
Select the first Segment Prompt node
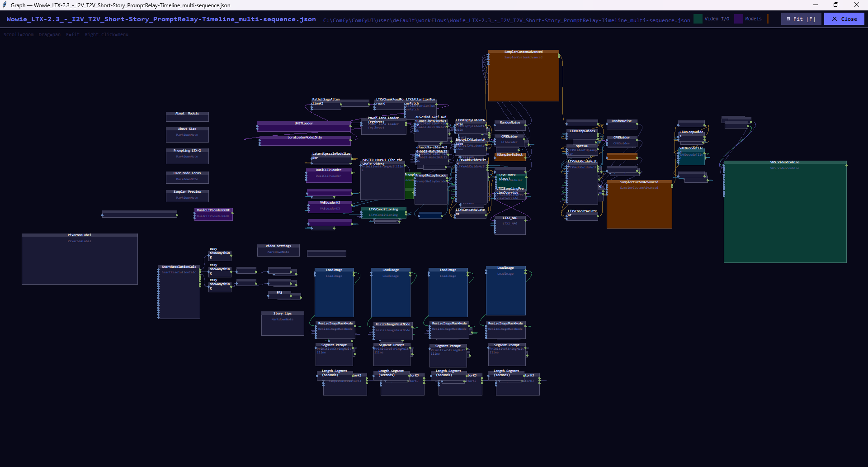[x=334, y=355]
